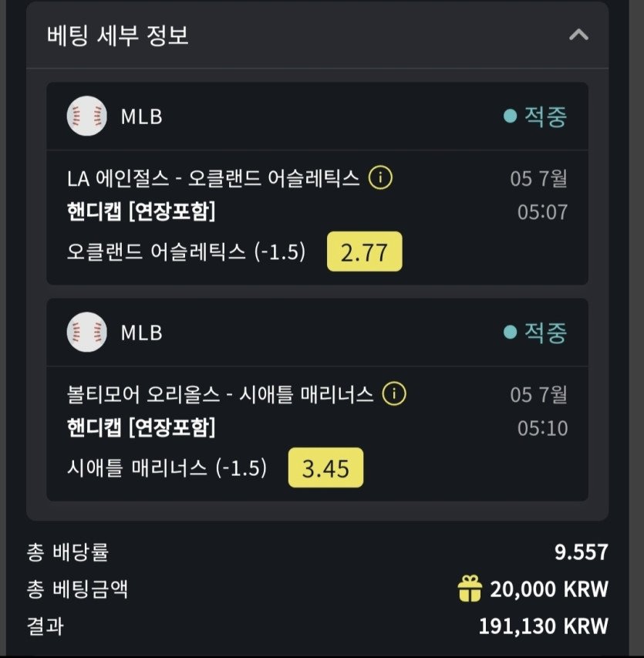Collapse the 베팅 세부 정보 section chevron

[578, 35]
